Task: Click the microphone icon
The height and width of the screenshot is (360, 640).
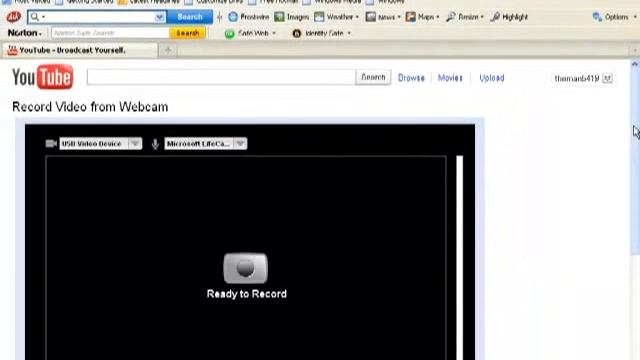Action: [x=155, y=144]
